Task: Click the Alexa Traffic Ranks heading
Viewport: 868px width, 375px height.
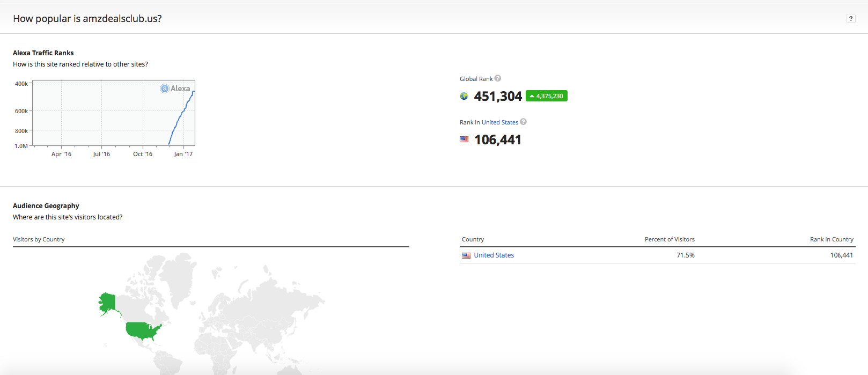Action: pos(43,53)
